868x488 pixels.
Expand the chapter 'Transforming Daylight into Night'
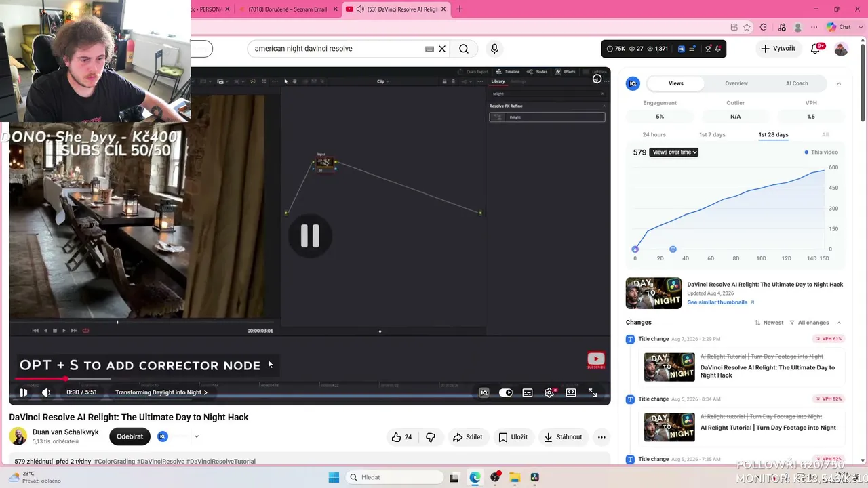(161, 392)
